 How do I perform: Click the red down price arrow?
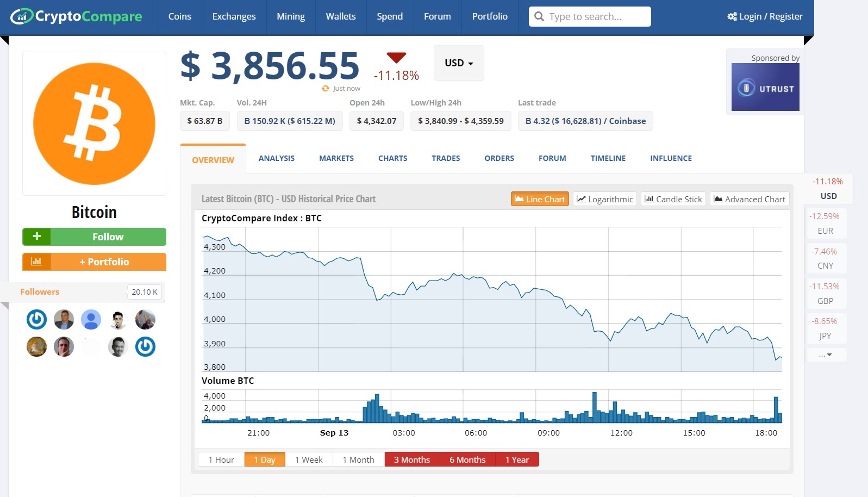(x=396, y=58)
